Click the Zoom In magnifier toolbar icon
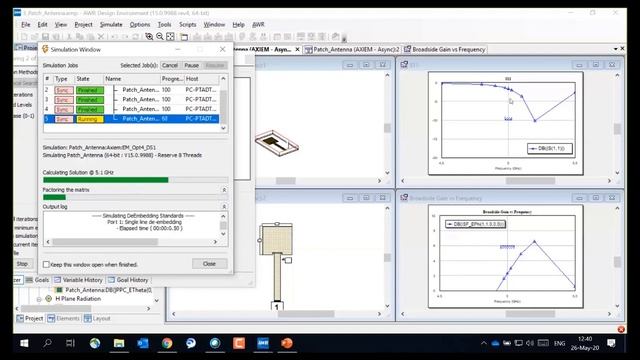The image size is (640, 360). click(149, 37)
